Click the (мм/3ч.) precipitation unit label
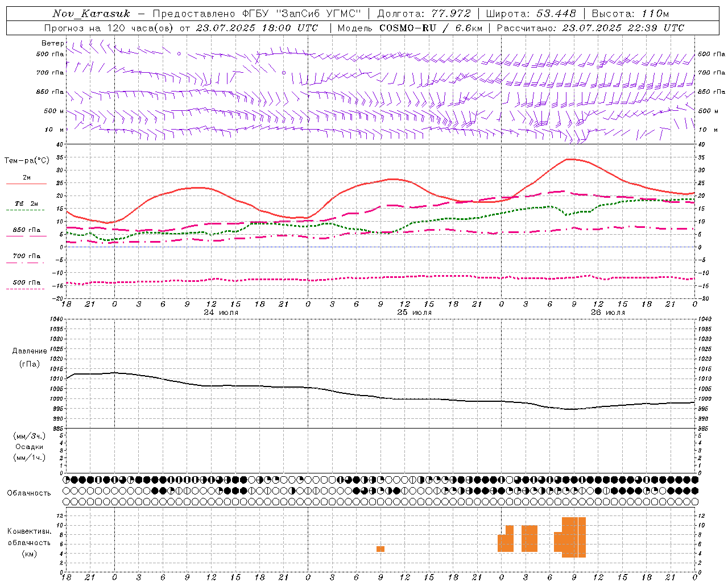728x582 pixels. click(29, 436)
